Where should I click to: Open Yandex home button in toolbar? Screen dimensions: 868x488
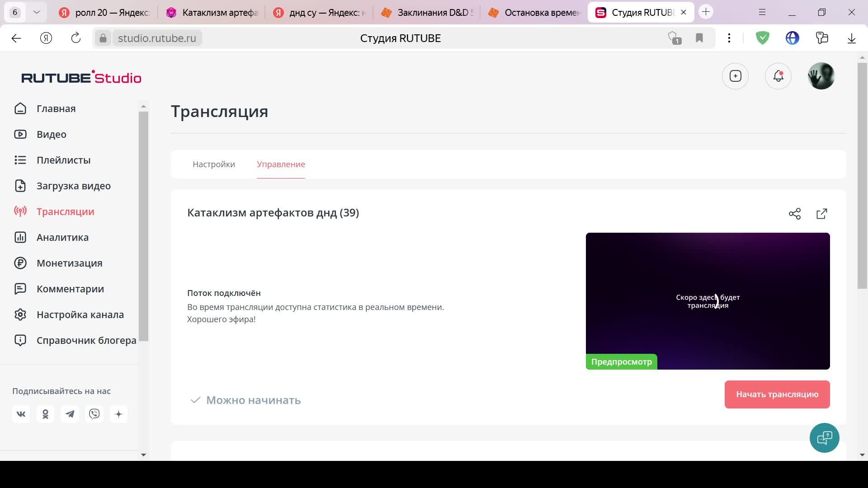46,38
